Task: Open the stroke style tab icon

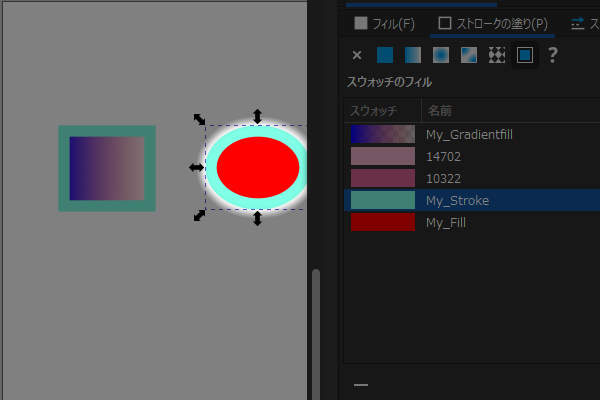Action: [x=577, y=24]
